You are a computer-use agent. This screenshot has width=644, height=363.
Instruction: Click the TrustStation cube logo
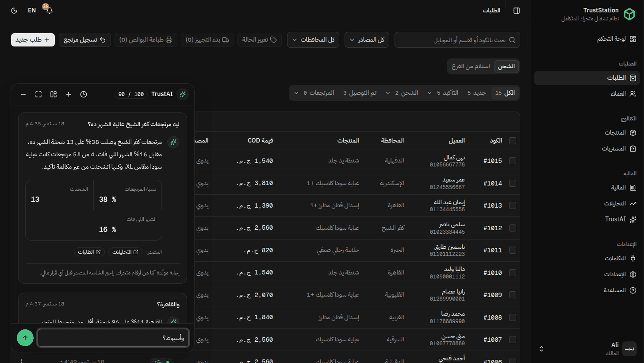point(629,15)
